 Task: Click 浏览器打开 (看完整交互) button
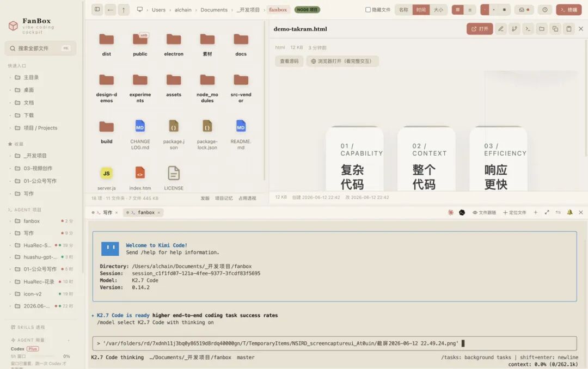click(342, 61)
